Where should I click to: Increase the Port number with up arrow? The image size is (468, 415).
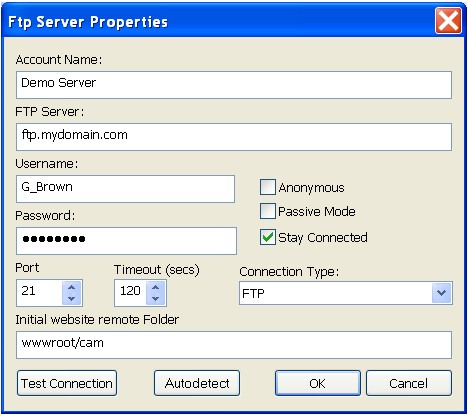click(72, 287)
